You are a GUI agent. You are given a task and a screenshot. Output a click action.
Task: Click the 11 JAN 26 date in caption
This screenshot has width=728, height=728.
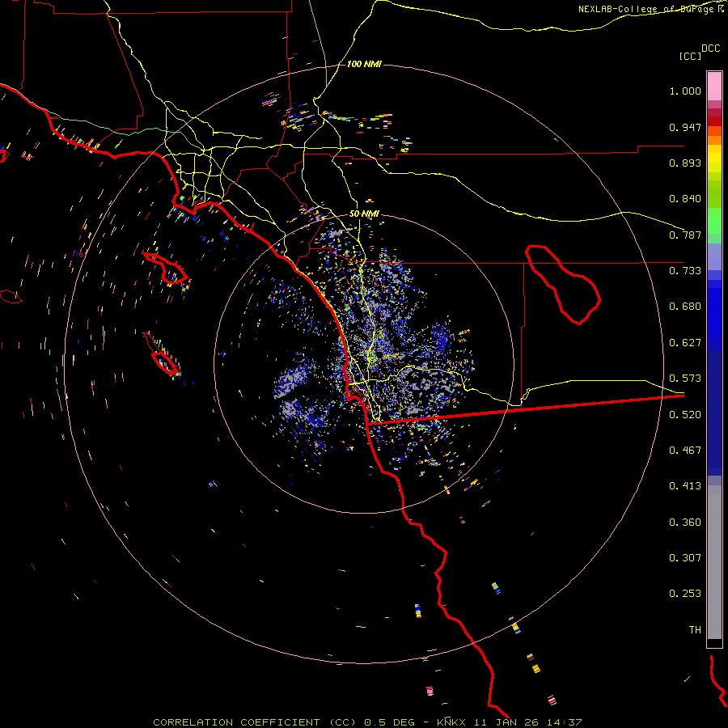(506, 722)
